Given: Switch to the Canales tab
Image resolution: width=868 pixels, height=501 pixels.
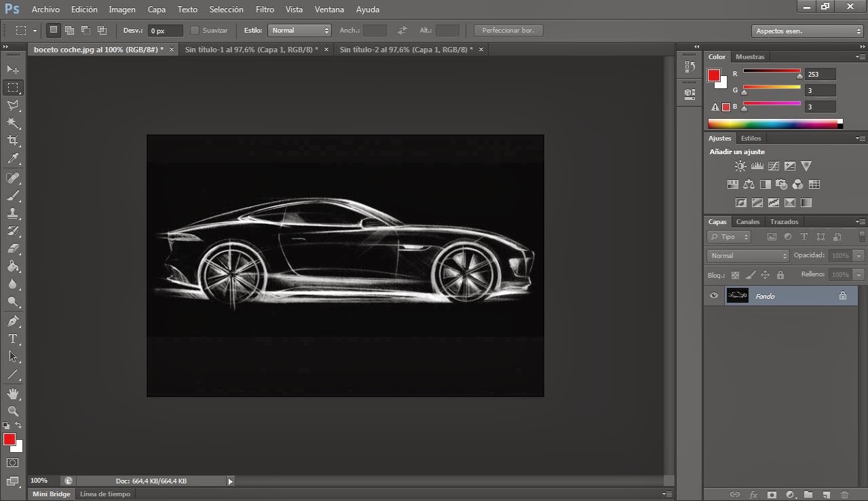Looking at the screenshot, I should point(748,222).
